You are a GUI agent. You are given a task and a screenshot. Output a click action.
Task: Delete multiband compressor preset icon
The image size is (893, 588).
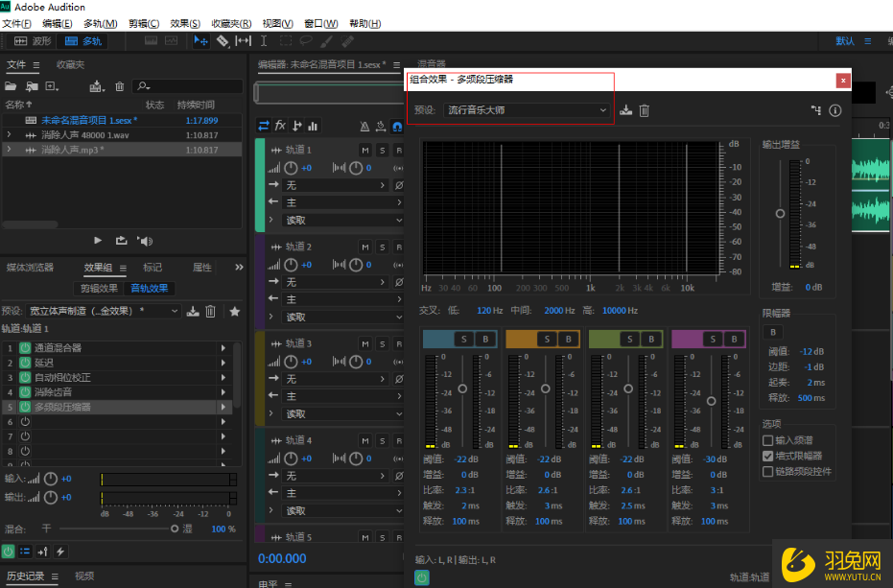[645, 110]
